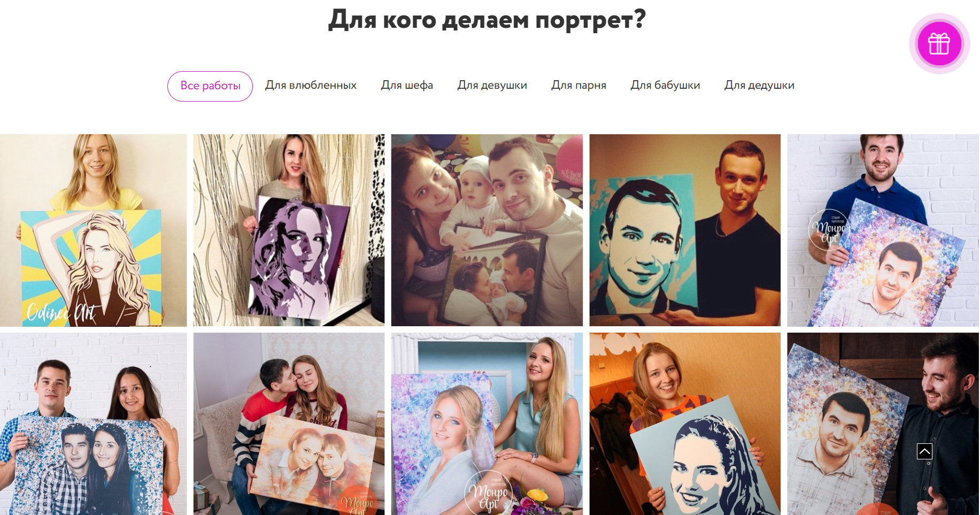The width and height of the screenshot is (980, 515).
Task: Choose the Для девушки filter
Action: pos(492,86)
